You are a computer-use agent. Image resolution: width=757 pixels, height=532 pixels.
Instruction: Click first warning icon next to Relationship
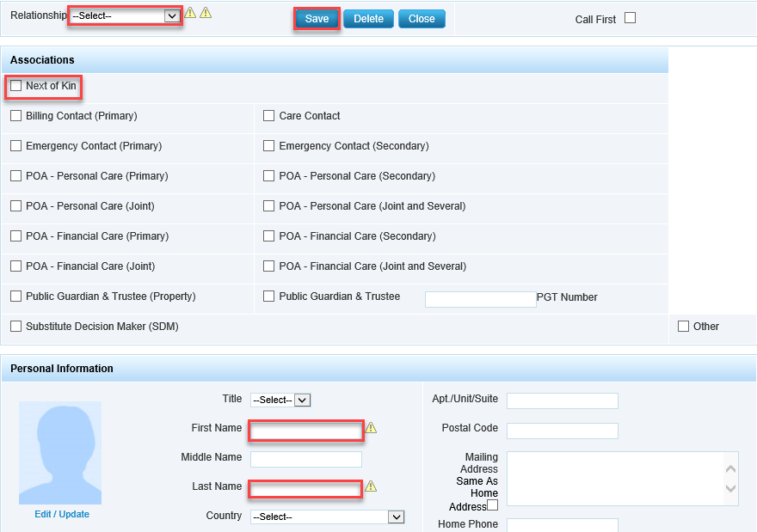[191, 14]
